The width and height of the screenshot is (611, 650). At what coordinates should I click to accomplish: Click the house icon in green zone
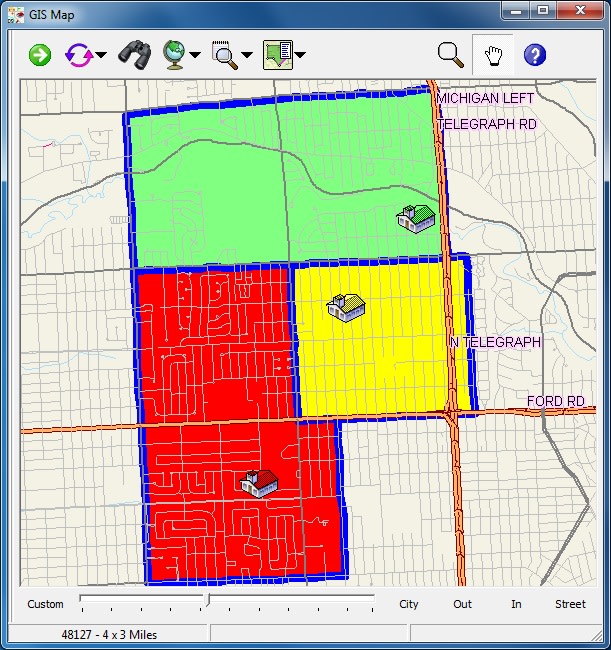(415, 218)
